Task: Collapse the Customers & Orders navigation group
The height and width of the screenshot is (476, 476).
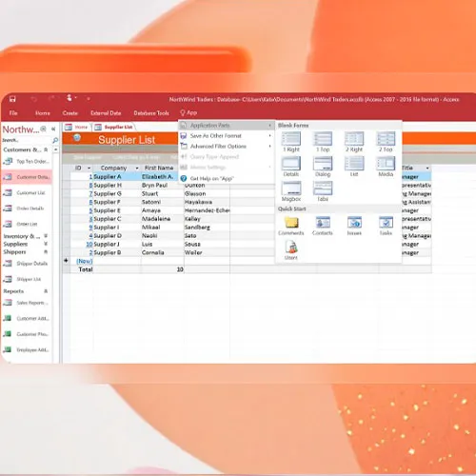Action: click(x=46, y=149)
